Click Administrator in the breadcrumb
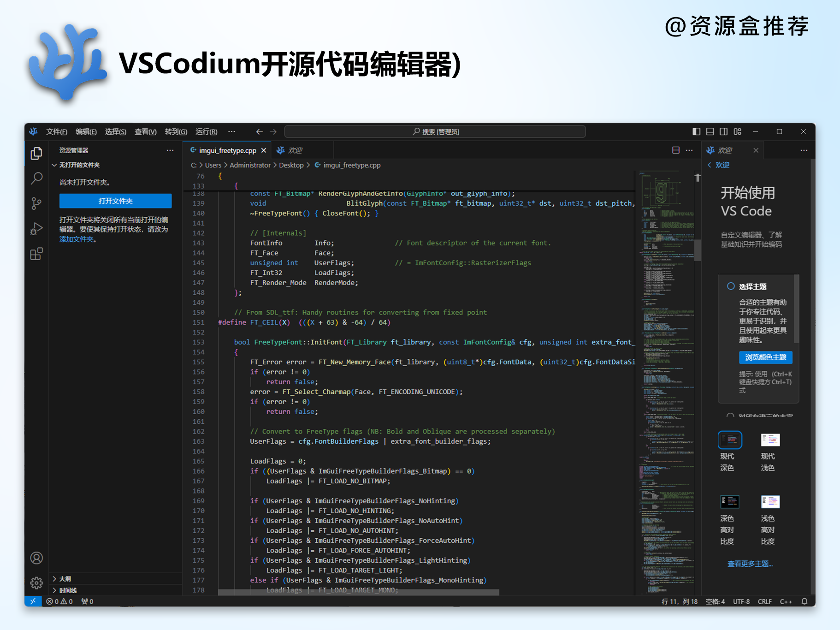Viewport: 840px width, 630px height. pyautogui.click(x=250, y=165)
